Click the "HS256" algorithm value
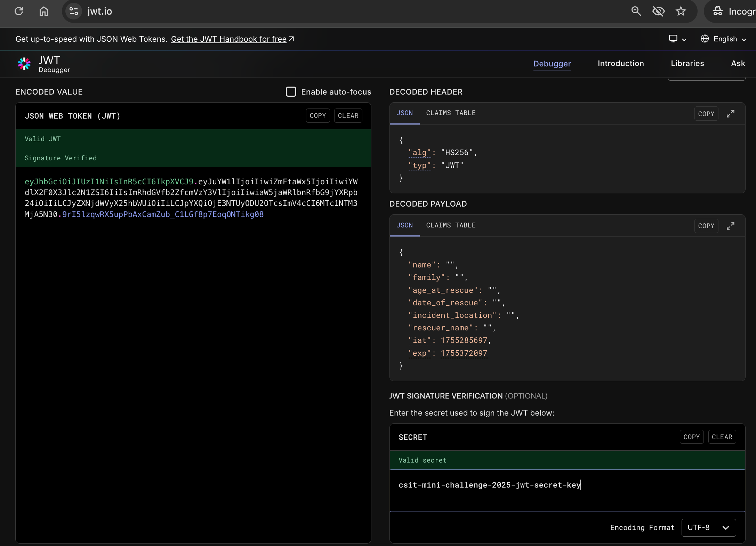This screenshot has width=756, height=546. click(457, 153)
